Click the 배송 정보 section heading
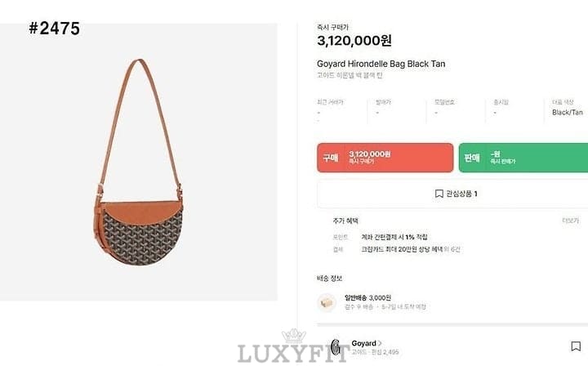The width and height of the screenshot is (588, 366). pos(330,279)
